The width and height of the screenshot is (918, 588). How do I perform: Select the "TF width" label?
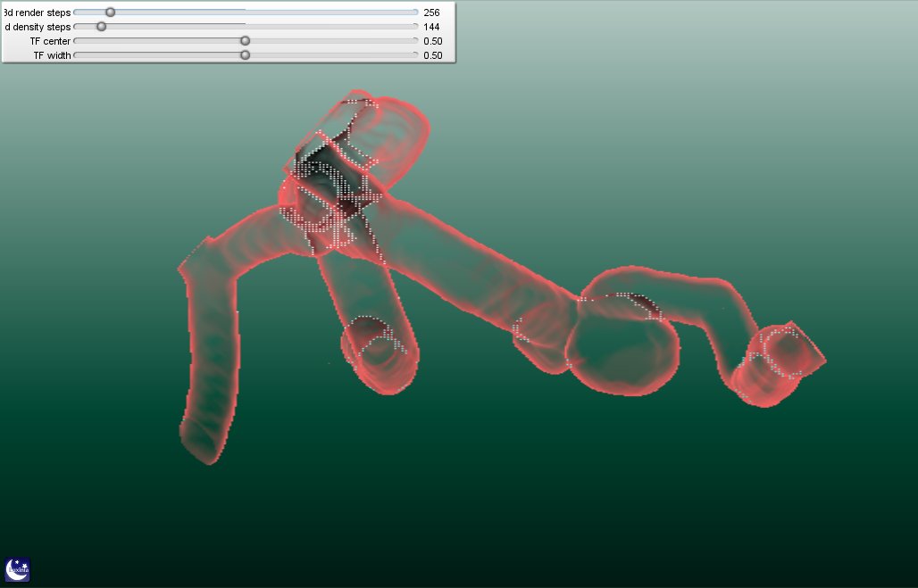coord(52,55)
